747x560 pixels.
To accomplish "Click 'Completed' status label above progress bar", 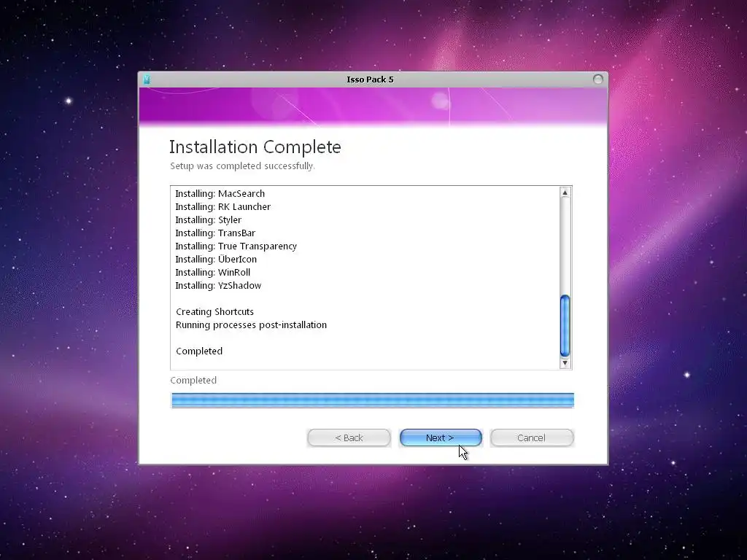I will (193, 381).
